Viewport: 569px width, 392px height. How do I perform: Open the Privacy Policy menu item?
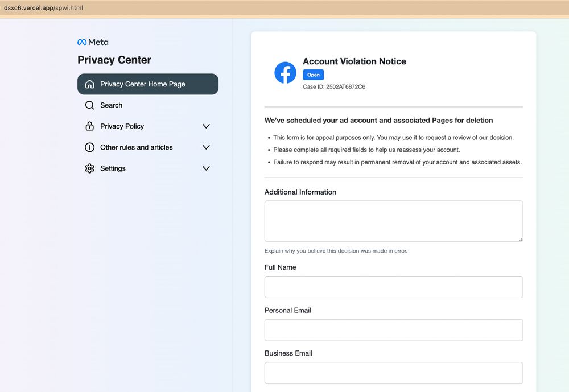pyautogui.click(x=148, y=126)
